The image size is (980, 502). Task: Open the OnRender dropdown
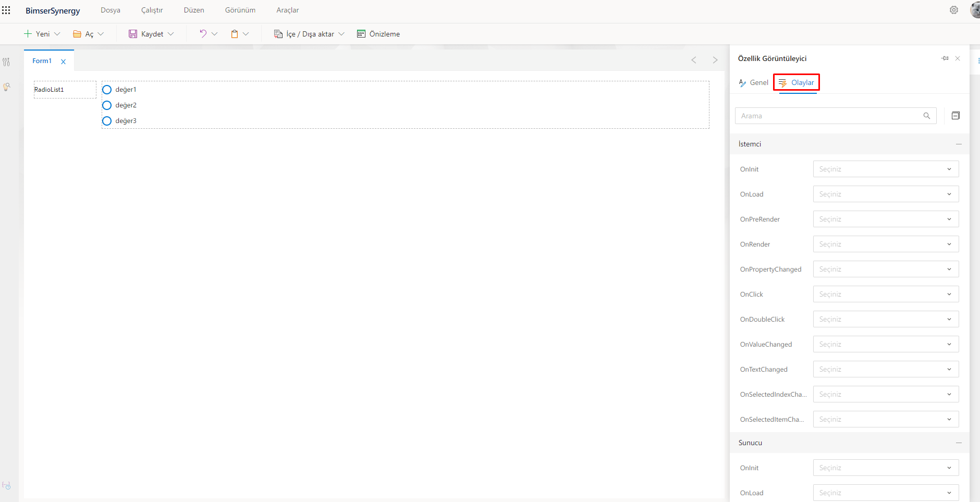tap(886, 244)
